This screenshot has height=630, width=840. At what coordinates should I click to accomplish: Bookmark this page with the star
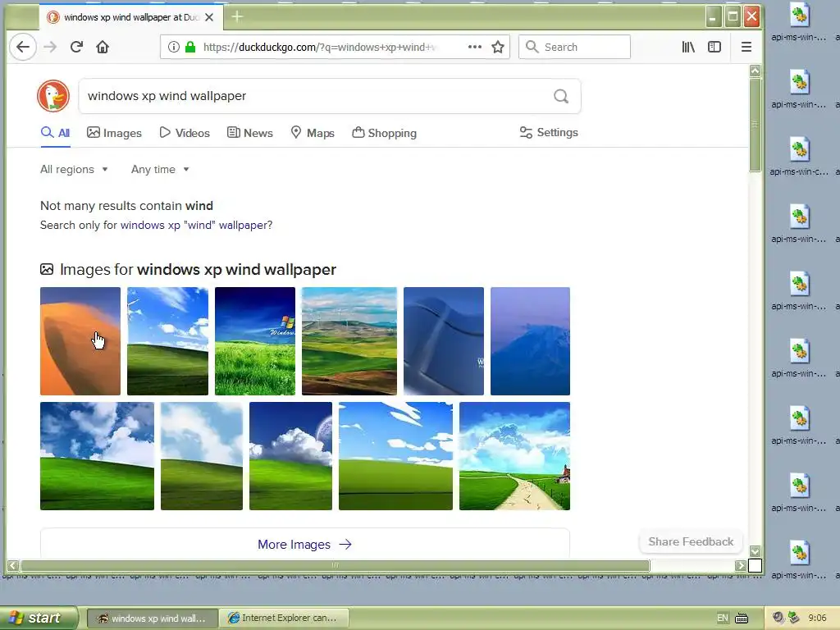(498, 47)
